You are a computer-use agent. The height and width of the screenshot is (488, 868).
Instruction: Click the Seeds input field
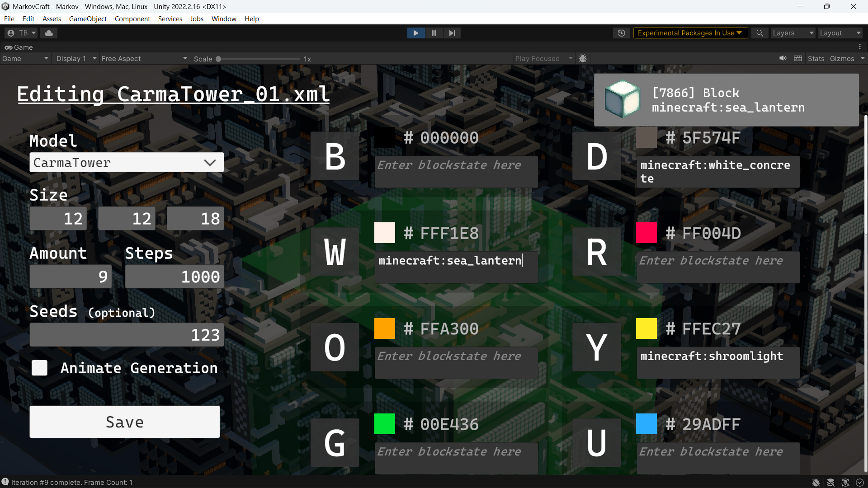click(x=126, y=334)
